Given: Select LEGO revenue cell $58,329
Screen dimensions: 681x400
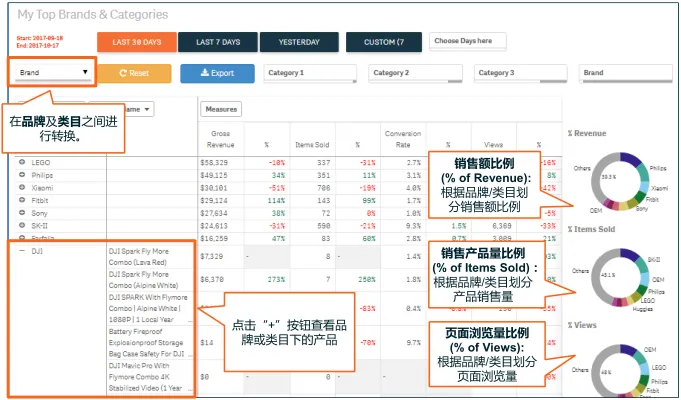Looking at the screenshot, I should tap(214, 162).
